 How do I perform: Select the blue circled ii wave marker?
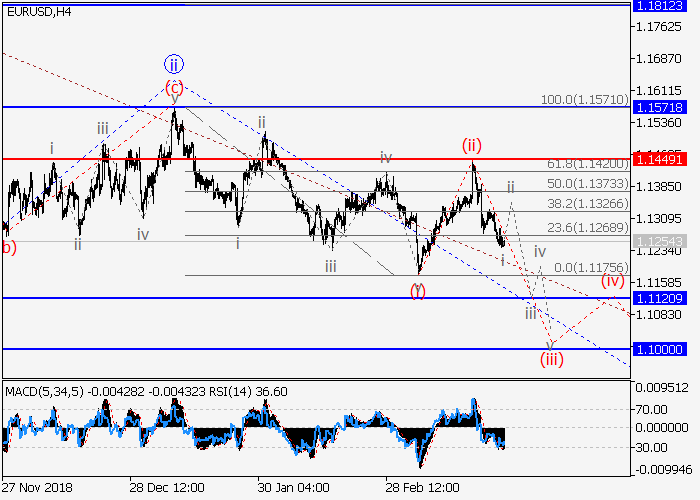[174, 63]
